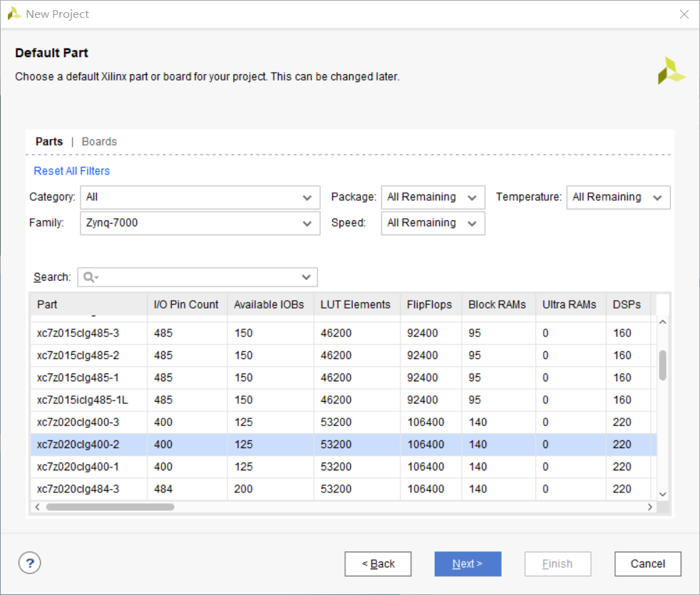Click the horizontal scroll-left arrow icon
The width and height of the screenshot is (700, 595).
pos(38,507)
